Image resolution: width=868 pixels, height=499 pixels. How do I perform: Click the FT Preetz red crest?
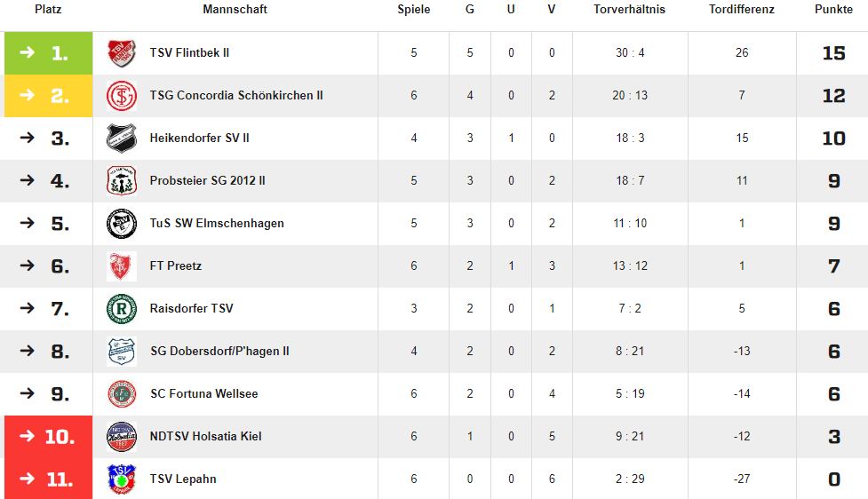(x=121, y=266)
